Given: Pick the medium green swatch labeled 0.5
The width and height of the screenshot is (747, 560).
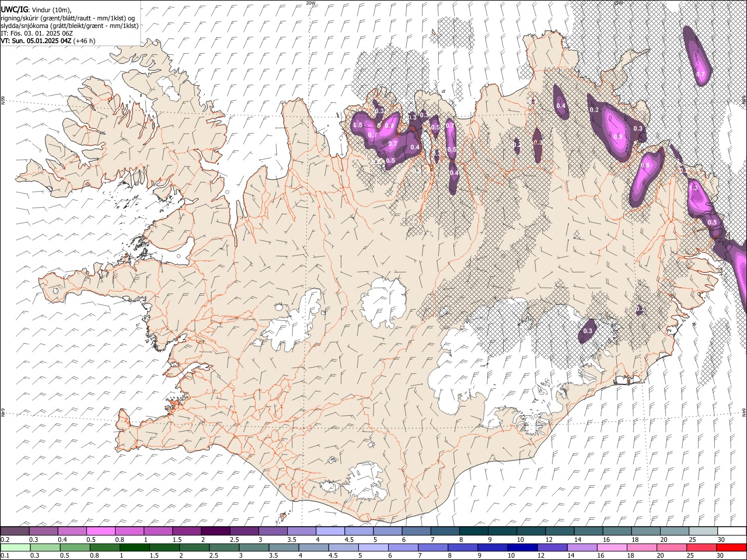Looking at the screenshot, I should [x=75, y=547].
